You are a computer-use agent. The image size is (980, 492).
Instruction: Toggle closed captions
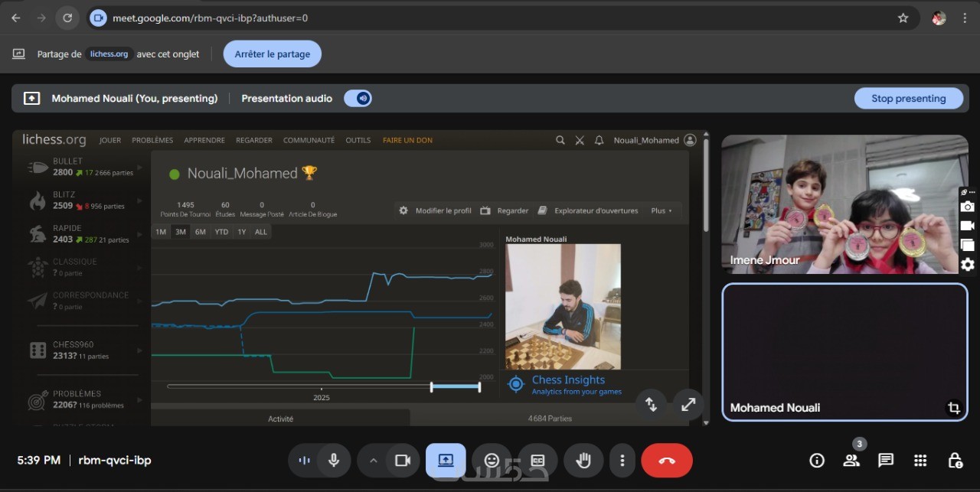click(537, 461)
